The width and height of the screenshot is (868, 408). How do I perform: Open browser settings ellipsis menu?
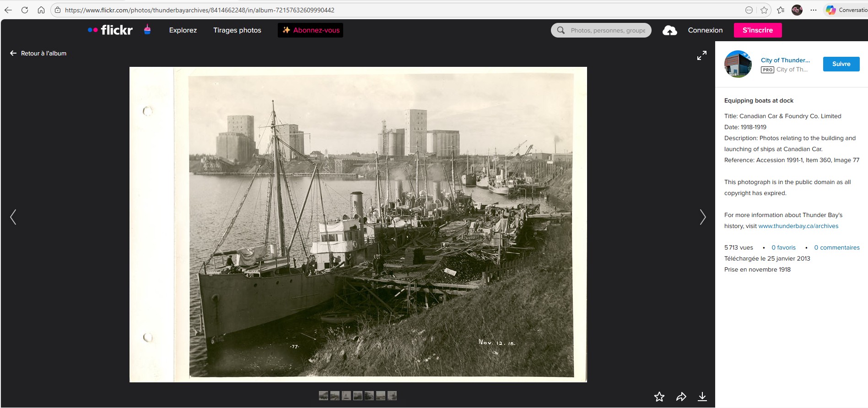(x=813, y=10)
